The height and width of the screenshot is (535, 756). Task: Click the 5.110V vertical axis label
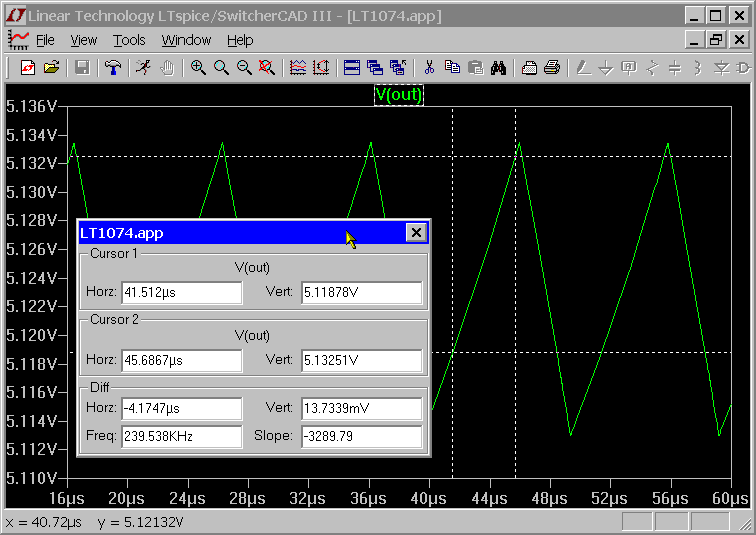(x=32, y=478)
